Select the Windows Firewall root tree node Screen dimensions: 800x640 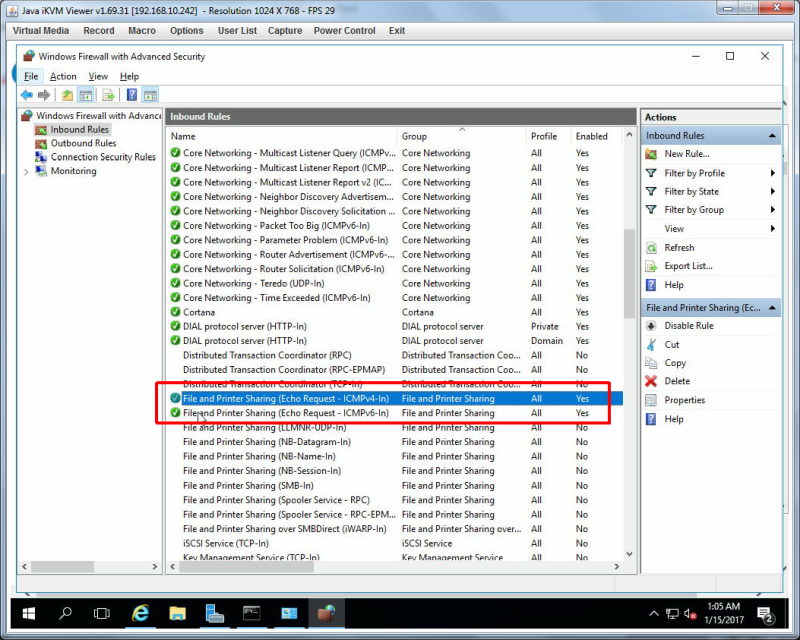pyautogui.click(x=98, y=116)
